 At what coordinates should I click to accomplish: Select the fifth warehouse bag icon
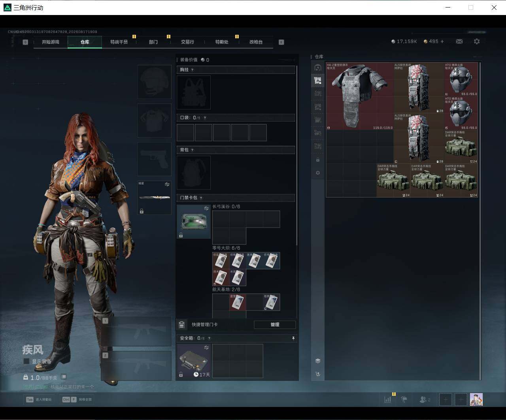coord(318,120)
